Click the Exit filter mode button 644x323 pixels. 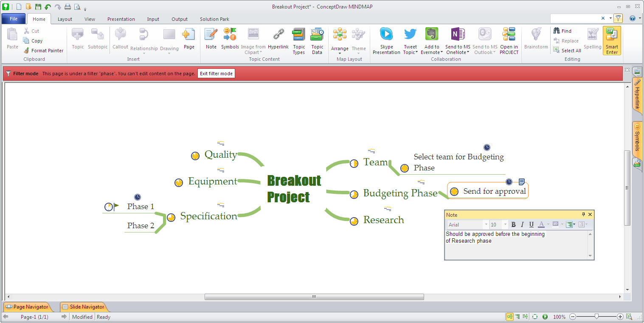pos(216,73)
